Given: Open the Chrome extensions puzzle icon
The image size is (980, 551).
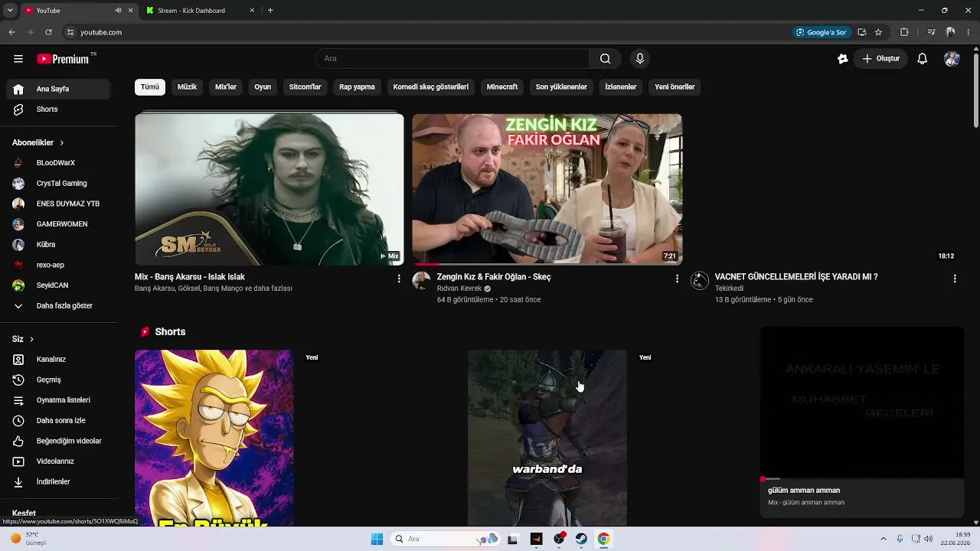Looking at the screenshot, I should pos(904,32).
